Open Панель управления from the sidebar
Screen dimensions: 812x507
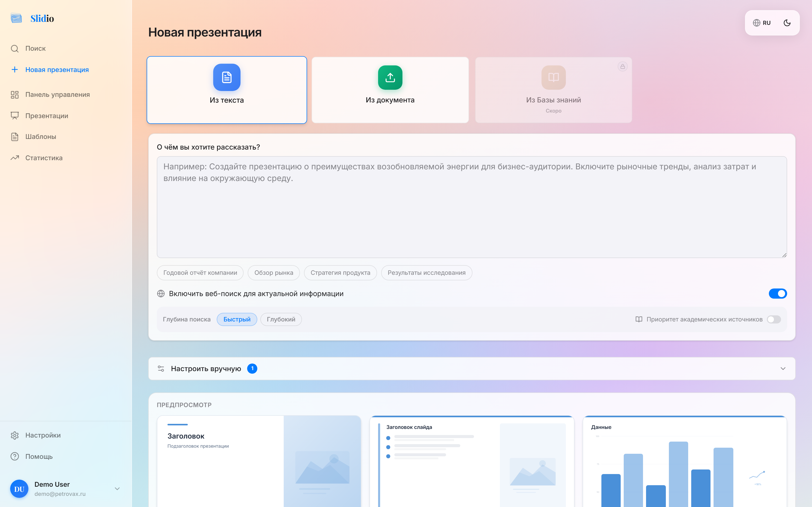14,95
